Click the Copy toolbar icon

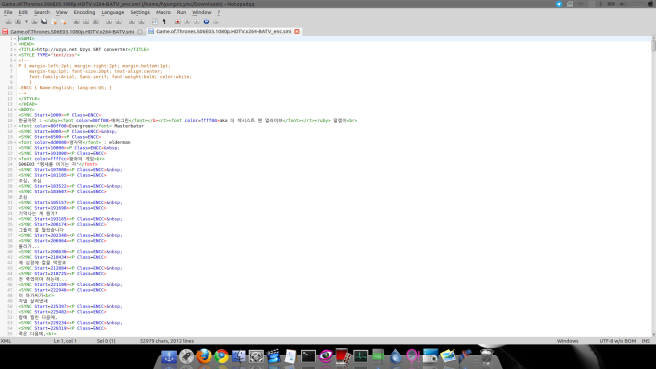click(x=86, y=22)
